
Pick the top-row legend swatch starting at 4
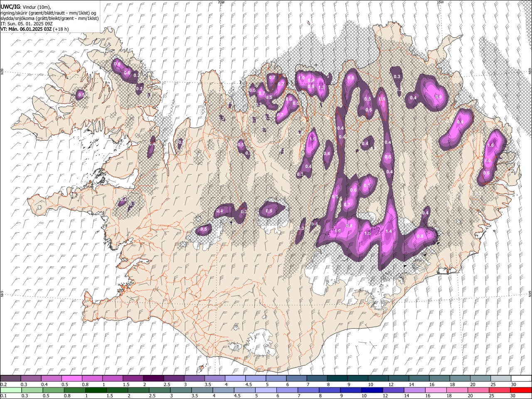click(x=235, y=378)
